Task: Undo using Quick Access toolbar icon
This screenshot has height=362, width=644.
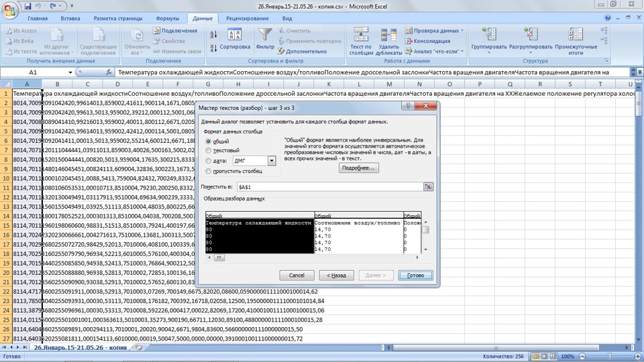Action: (38, 6)
